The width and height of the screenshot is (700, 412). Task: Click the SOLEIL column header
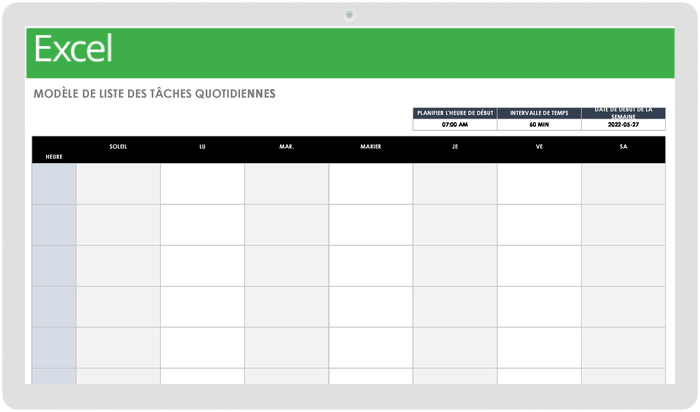click(x=118, y=146)
